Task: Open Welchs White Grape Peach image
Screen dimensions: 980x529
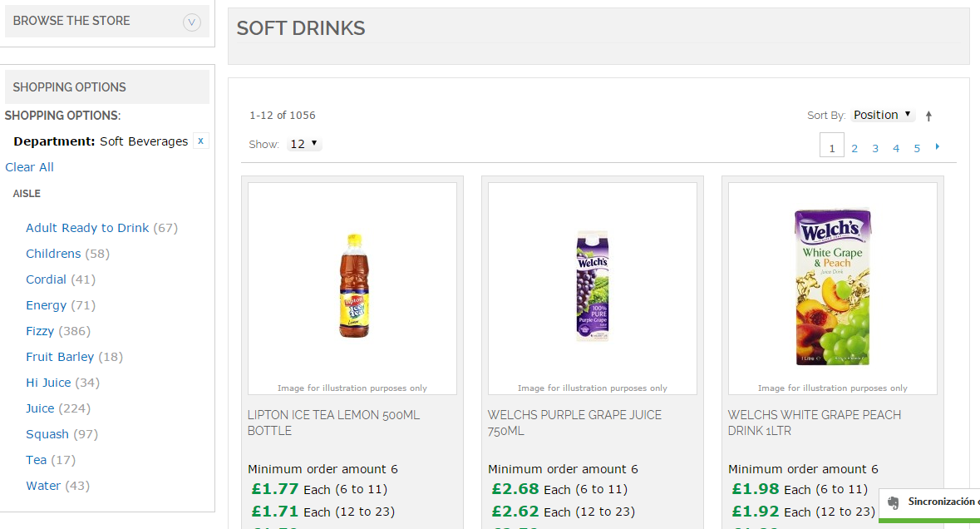Action: (833, 286)
